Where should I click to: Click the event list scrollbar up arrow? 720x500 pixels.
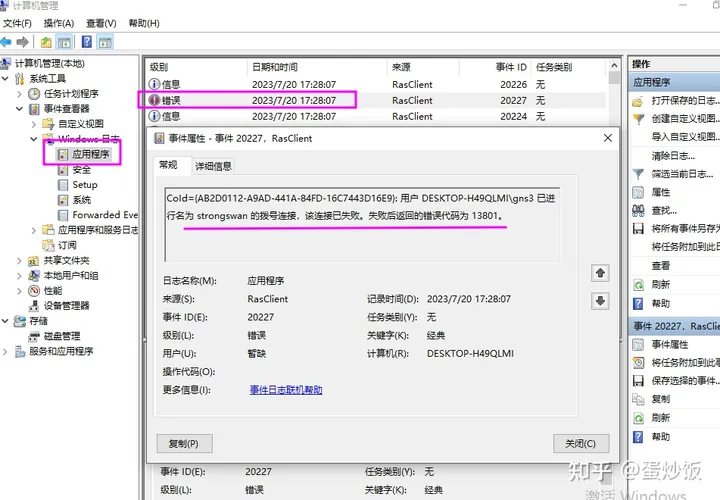click(614, 66)
